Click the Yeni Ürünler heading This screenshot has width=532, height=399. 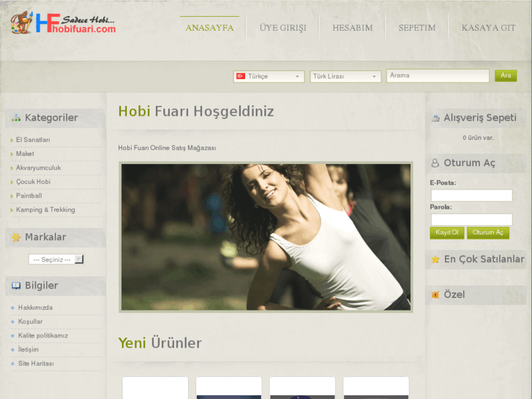pyautogui.click(x=160, y=343)
